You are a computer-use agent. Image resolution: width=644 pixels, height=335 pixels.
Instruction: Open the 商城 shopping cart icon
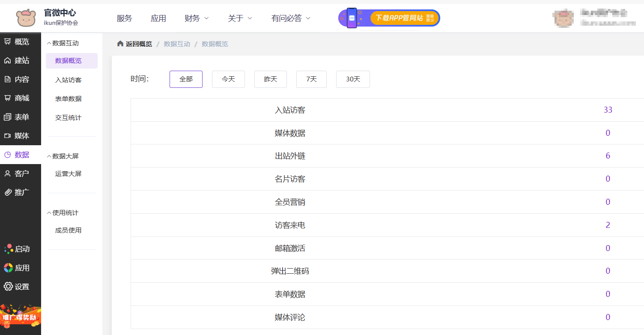(x=7, y=98)
